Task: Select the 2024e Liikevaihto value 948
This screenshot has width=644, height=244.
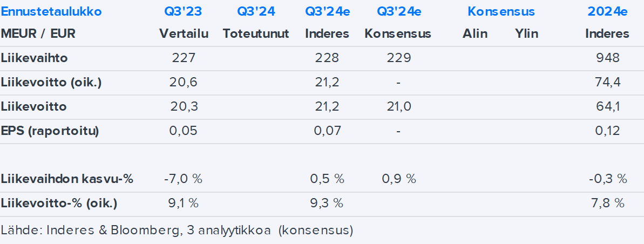Action: click(608, 58)
